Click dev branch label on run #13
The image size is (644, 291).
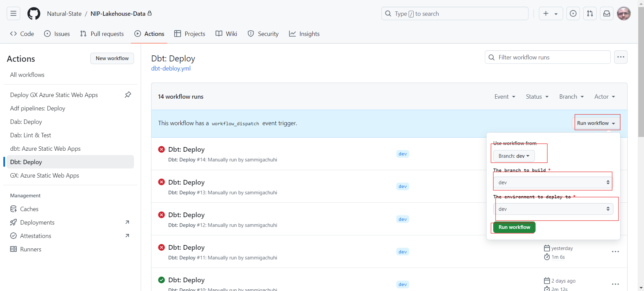tap(403, 186)
